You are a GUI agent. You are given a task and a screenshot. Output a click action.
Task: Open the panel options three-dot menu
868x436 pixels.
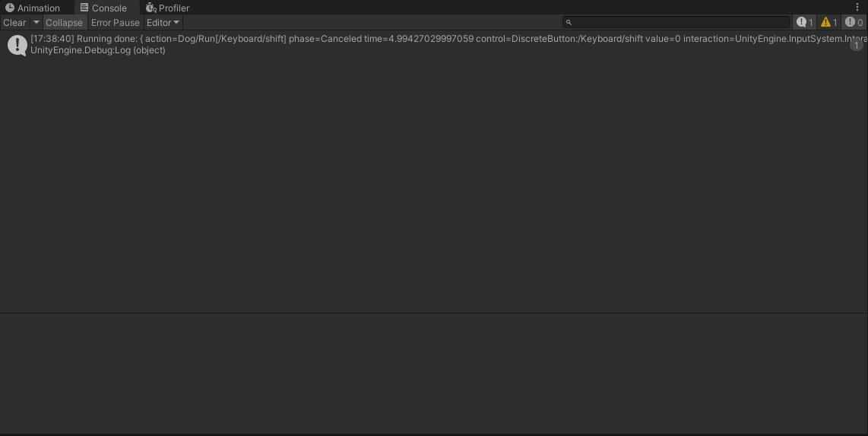tap(857, 7)
